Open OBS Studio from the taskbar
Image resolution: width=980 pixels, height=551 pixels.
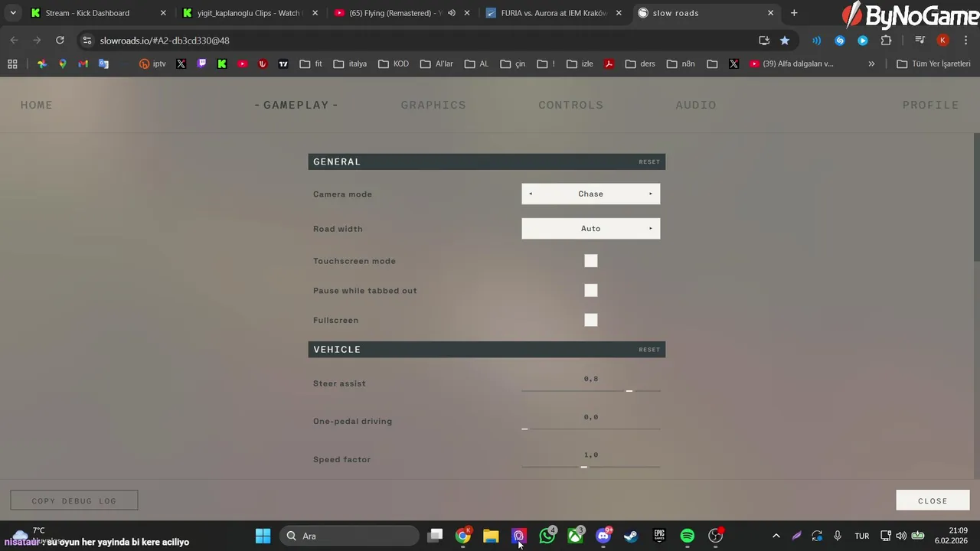click(x=716, y=536)
